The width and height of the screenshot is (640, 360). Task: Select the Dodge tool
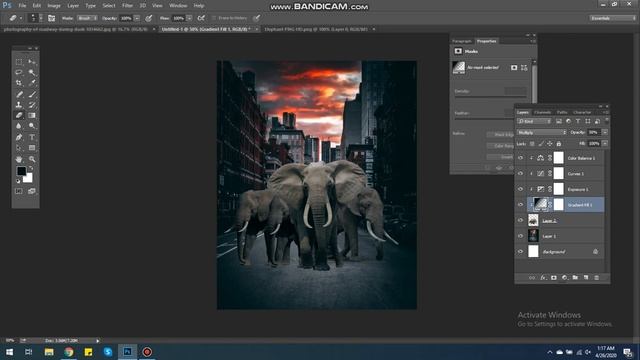(x=32, y=126)
